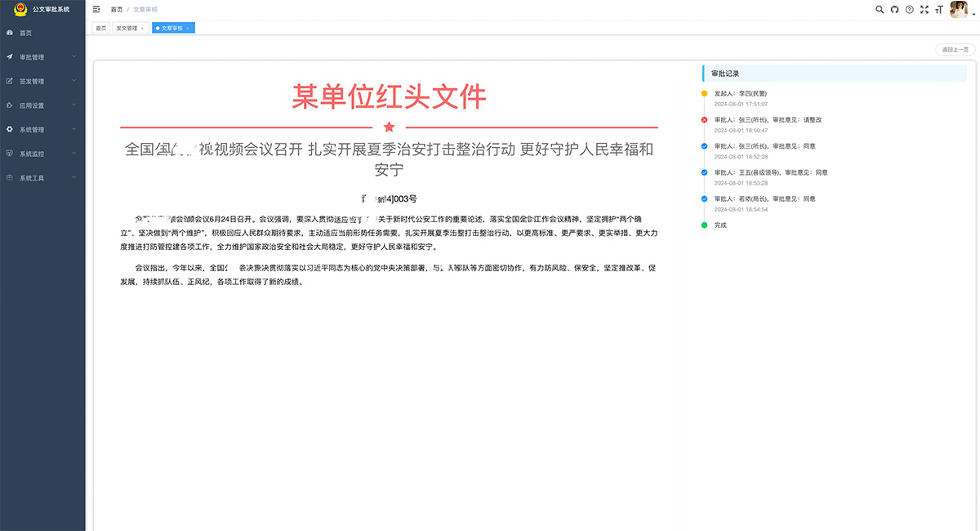Screen dimensions: 980x531
Task: Click the 返回上一页 button
Action: [x=955, y=50]
